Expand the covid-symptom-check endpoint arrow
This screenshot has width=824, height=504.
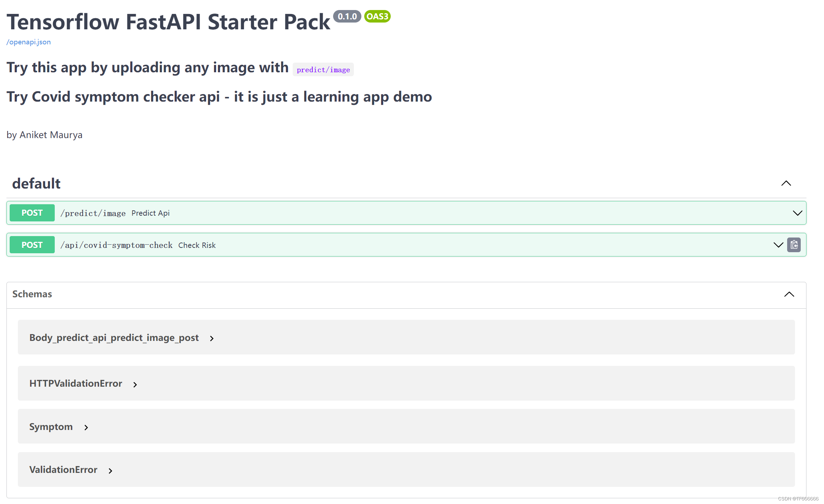coord(778,245)
